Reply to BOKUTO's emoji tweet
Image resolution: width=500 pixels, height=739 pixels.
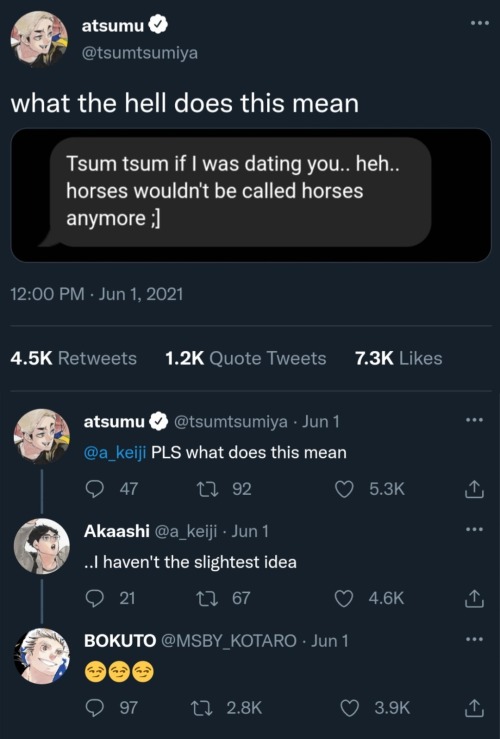[95, 707]
